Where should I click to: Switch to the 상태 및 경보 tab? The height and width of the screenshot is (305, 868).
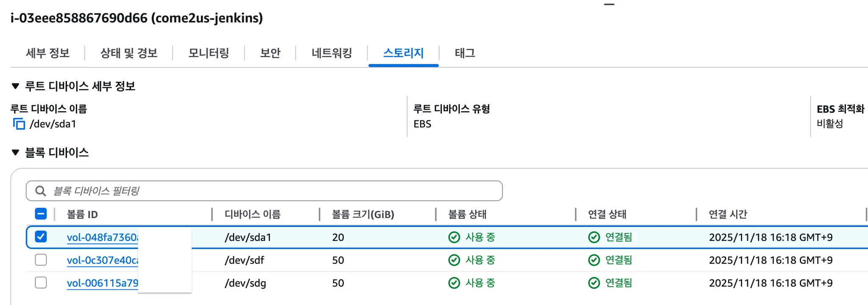(129, 53)
